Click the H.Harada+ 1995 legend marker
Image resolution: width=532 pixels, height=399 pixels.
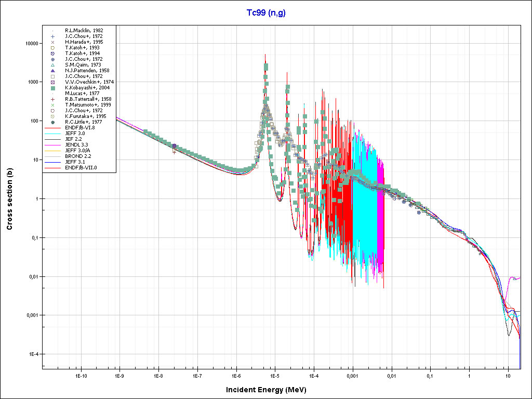52,42
